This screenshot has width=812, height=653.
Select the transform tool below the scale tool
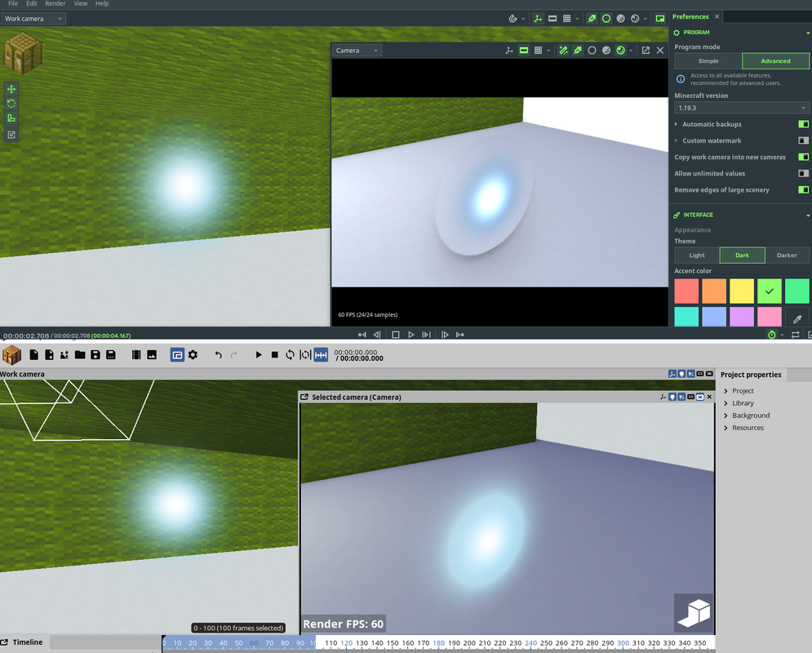click(11, 135)
